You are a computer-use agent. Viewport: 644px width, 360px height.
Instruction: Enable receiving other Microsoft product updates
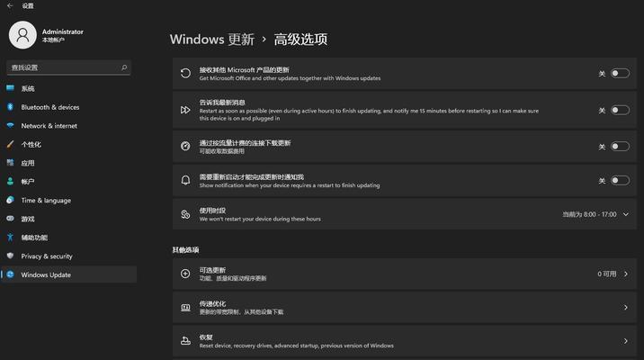[620, 73]
